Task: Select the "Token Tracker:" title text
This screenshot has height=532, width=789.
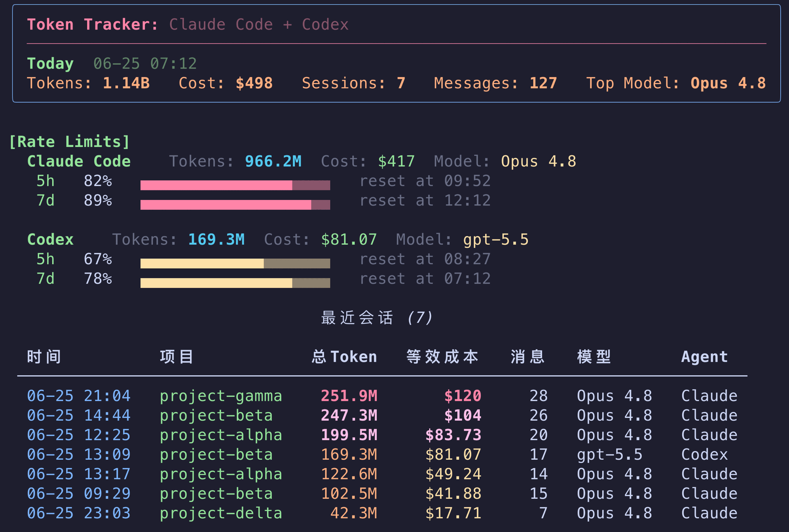Action: click(93, 24)
